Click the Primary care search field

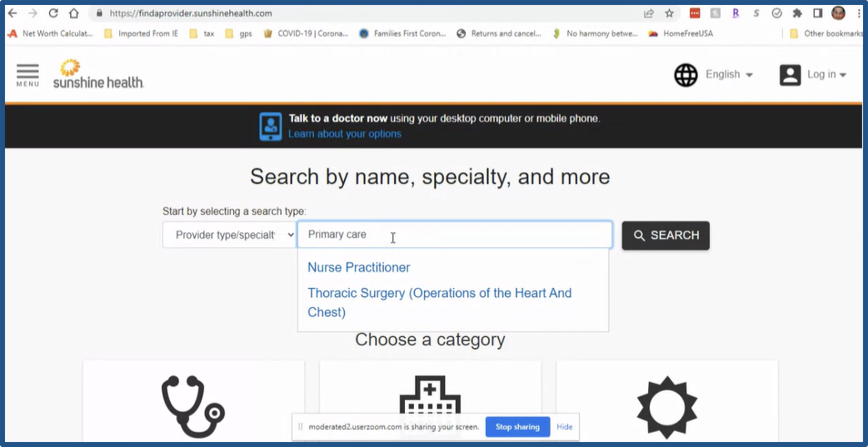click(455, 235)
